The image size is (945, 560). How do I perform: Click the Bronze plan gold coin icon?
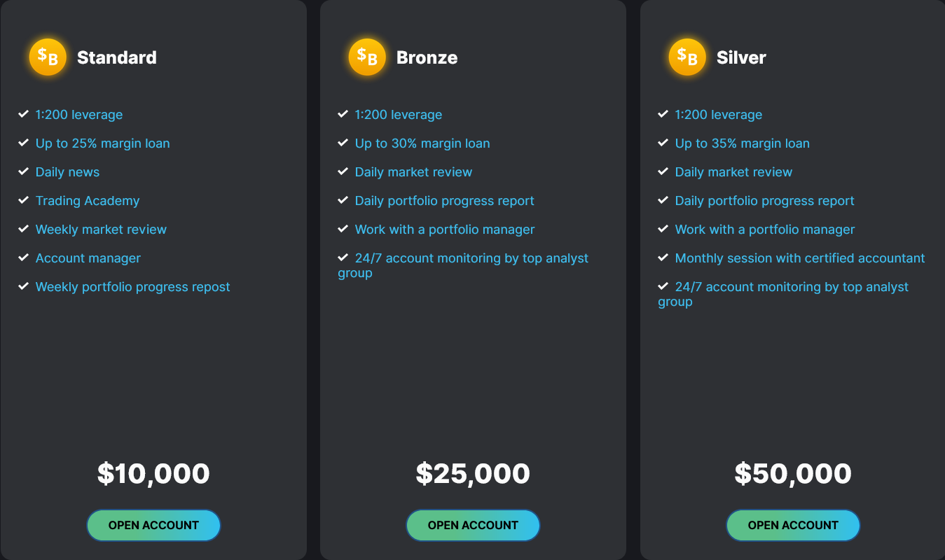(367, 57)
